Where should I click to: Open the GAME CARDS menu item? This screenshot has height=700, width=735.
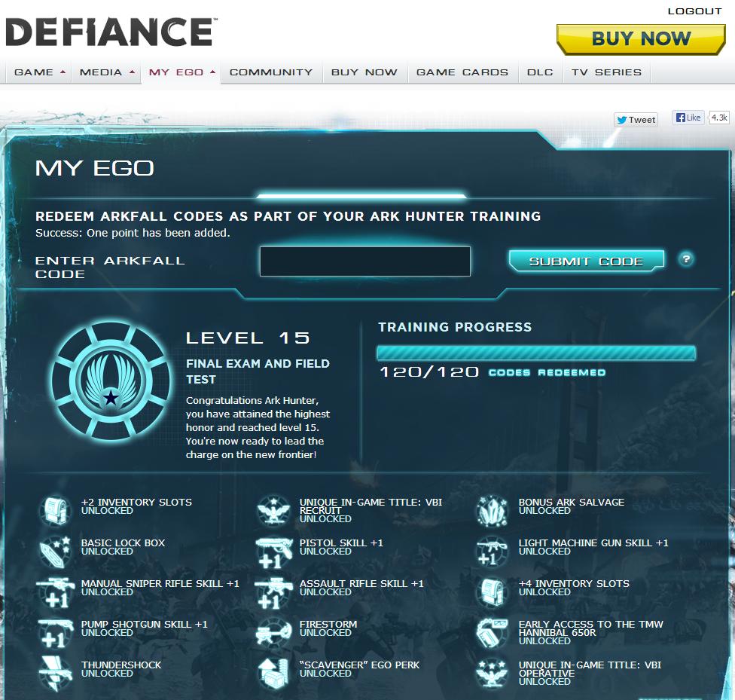point(462,72)
